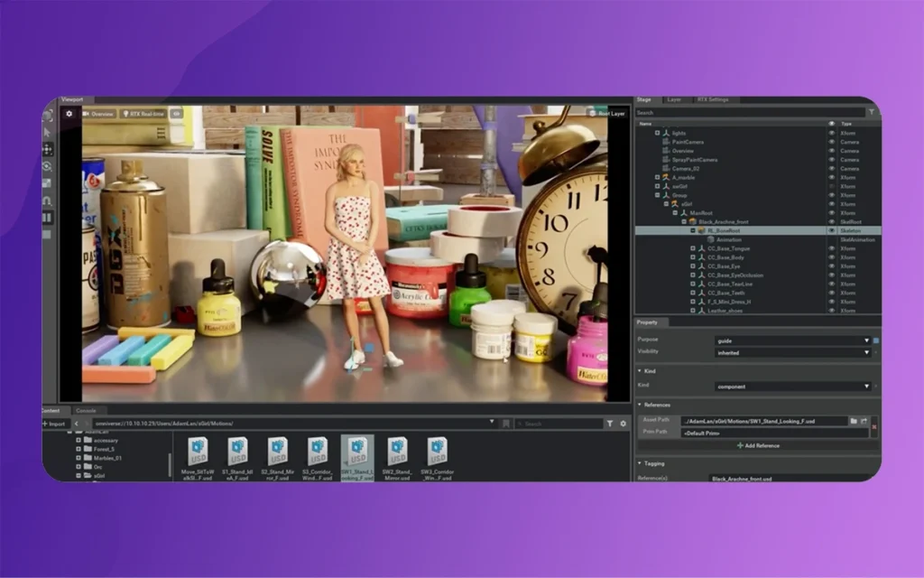Show the hidden swGirl prim
This screenshot has width=924, height=578.
831,186
